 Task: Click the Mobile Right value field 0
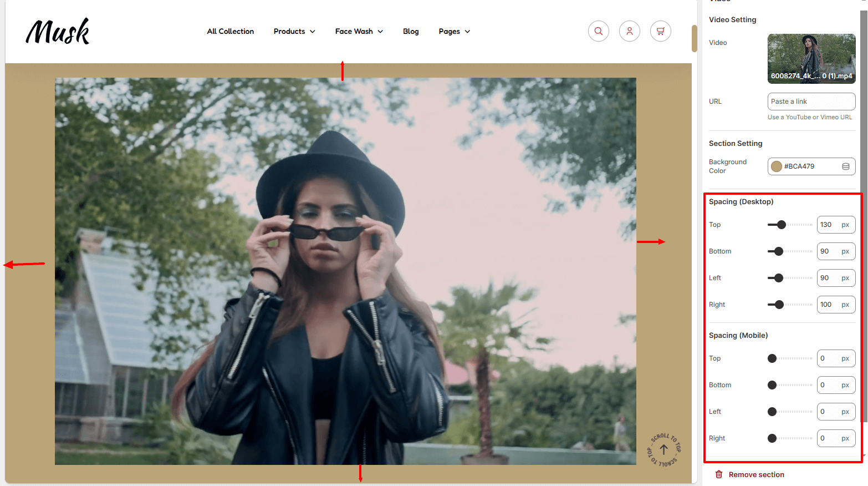[x=836, y=438]
